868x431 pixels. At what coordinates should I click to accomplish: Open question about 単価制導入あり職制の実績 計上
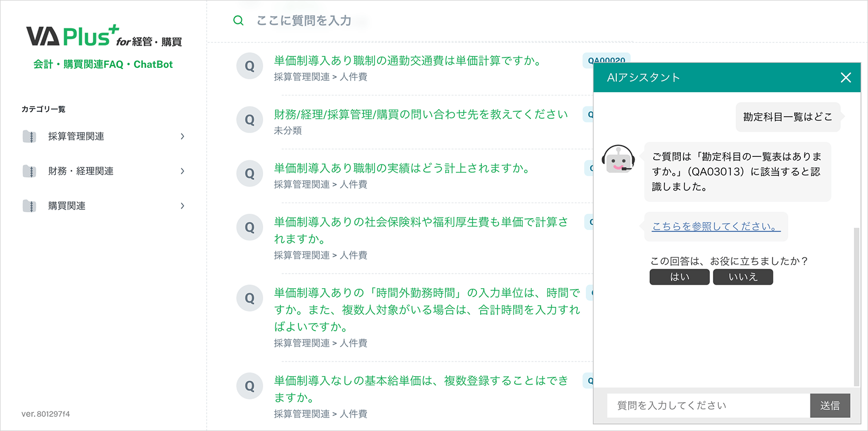pos(401,168)
